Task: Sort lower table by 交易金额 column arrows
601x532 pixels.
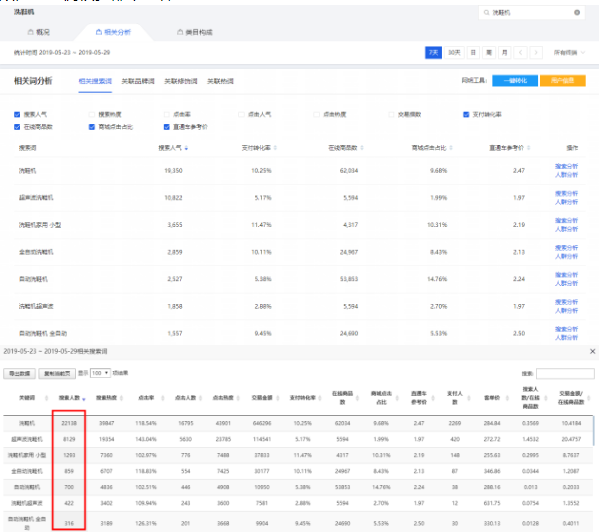Action: pos(278,398)
